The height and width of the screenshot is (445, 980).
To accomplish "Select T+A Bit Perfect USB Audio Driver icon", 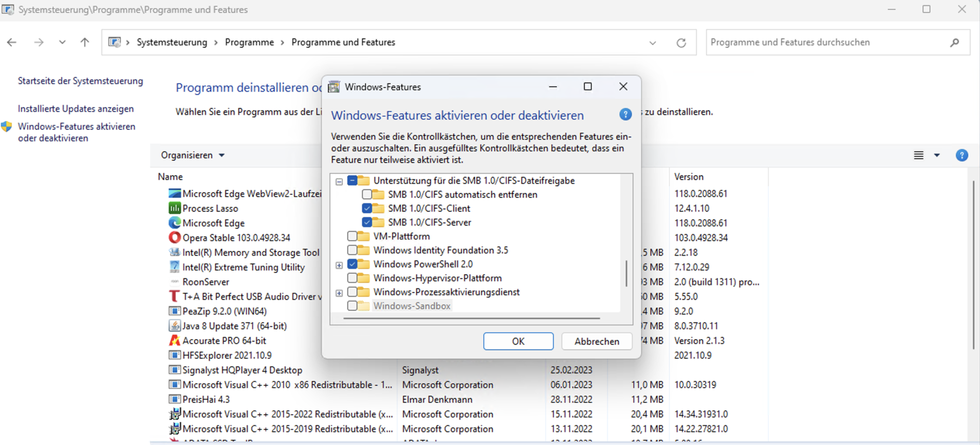I will click(x=175, y=296).
